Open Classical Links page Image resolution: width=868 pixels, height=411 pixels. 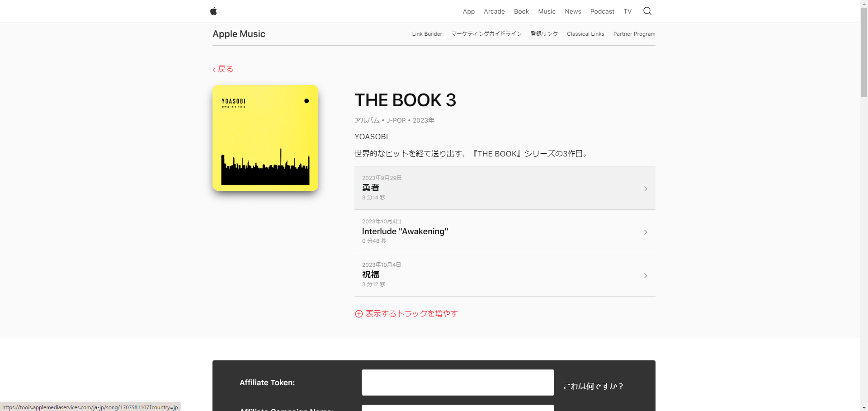point(585,34)
